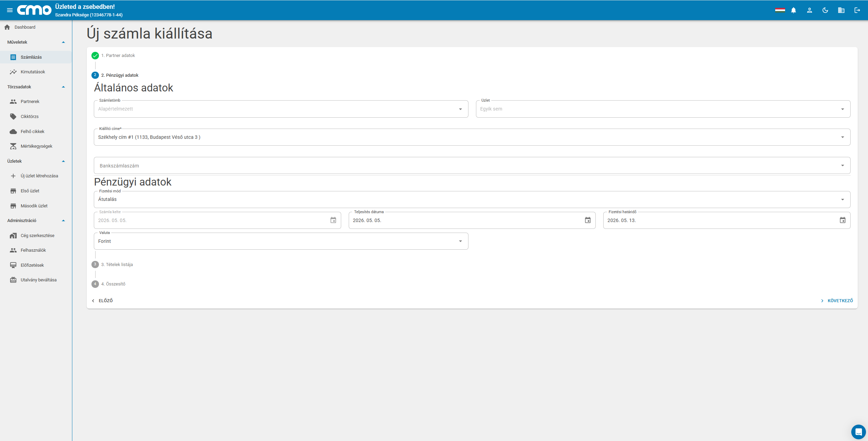The width and height of the screenshot is (868, 441).
Task: Open the hamburger menu icon
Action: click(10, 10)
